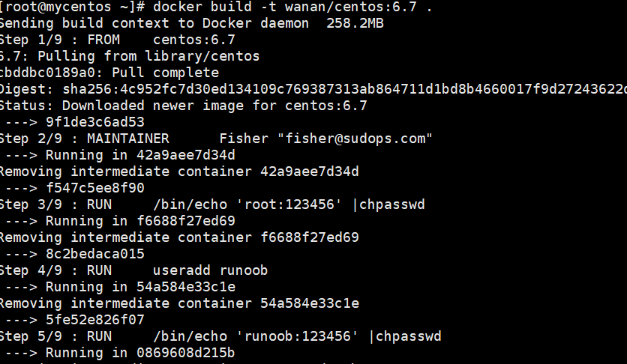Image resolution: width=627 pixels, height=364 pixels.
Task: Click image ID 5fe52e826f07
Action: pos(95,319)
